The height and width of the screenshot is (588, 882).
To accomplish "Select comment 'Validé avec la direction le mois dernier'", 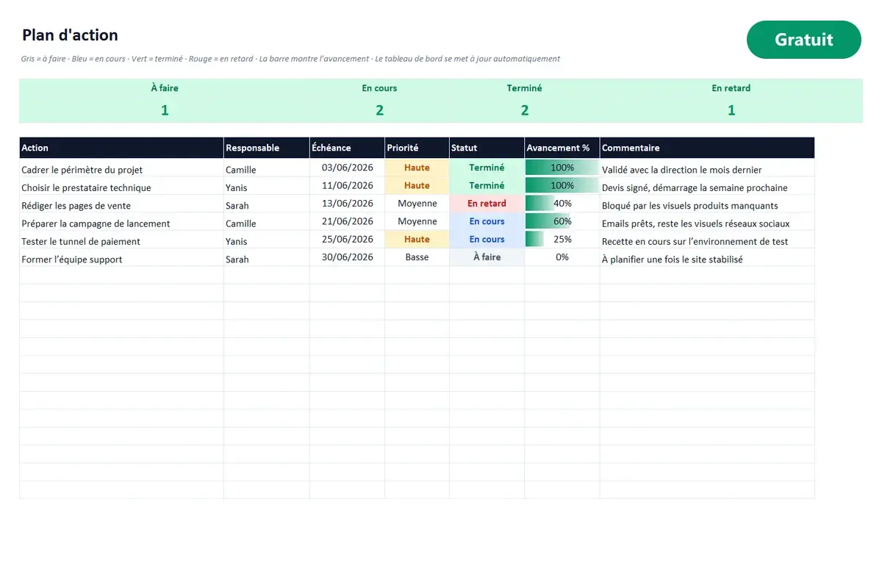I will point(707,168).
